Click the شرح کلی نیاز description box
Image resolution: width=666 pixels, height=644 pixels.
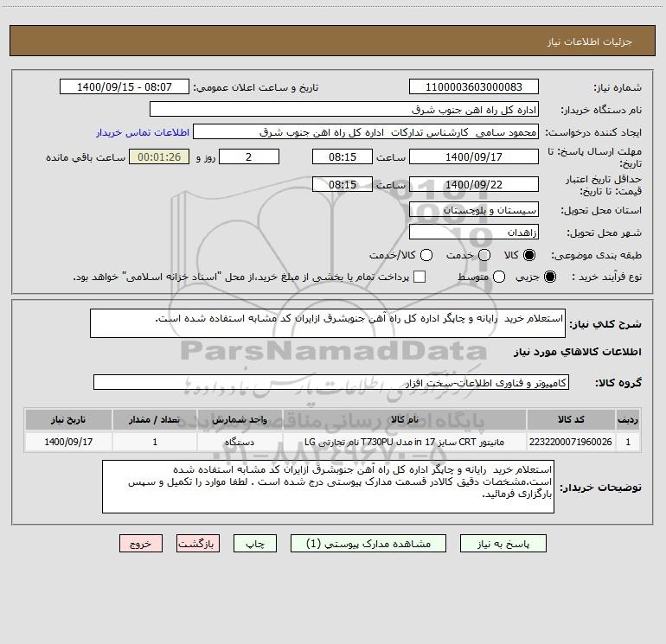point(328,323)
